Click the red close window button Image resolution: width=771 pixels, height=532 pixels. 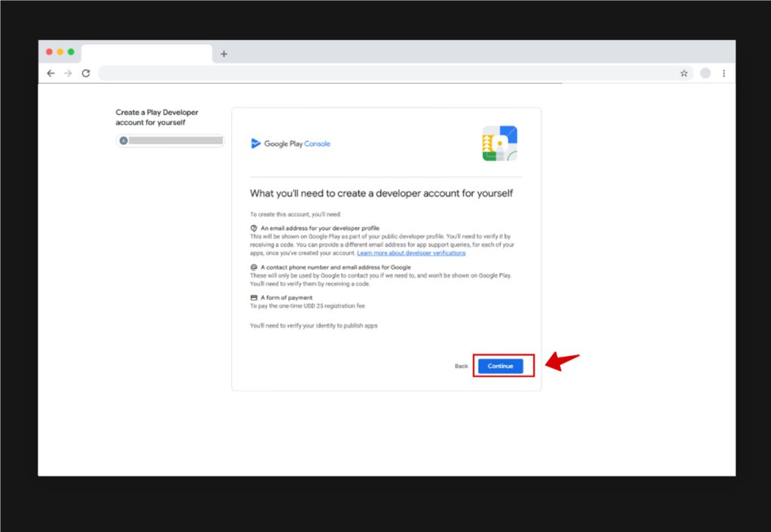pos(49,52)
